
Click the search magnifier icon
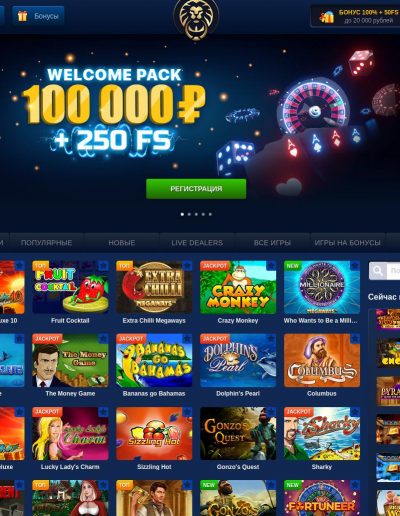[378, 271]
